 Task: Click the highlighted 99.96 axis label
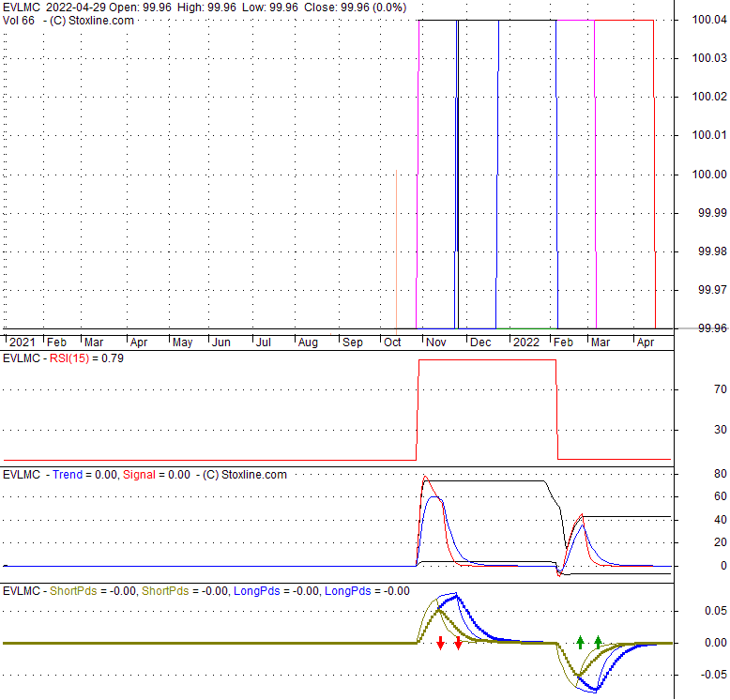coord(712,328)
